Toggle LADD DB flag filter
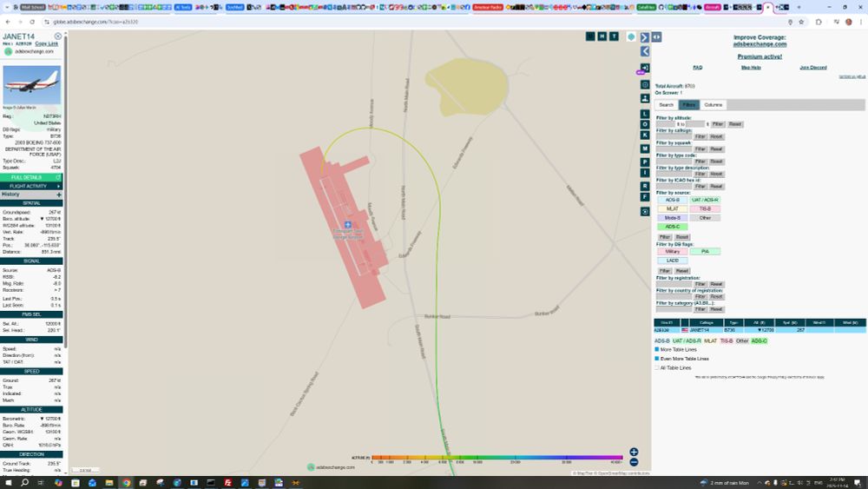This screenshot has width=868, height=489. [673, 261]
